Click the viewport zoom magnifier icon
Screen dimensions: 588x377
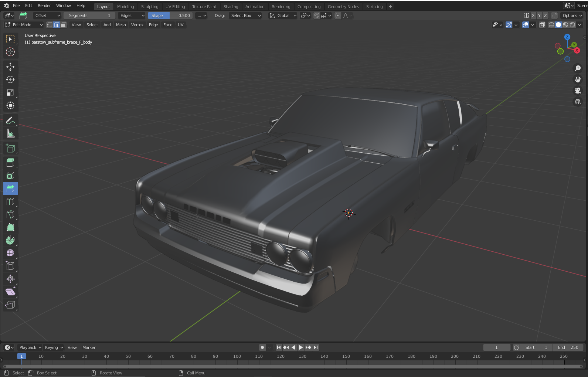[578, 68]
